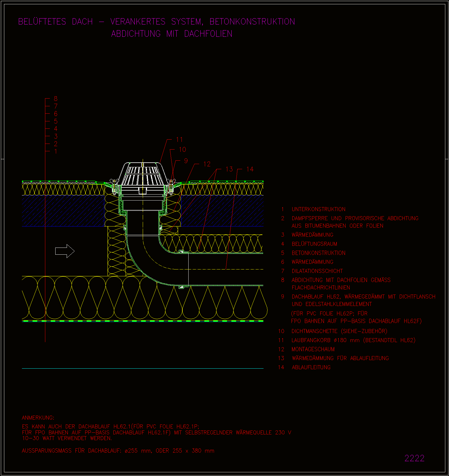The height and width of the screenshot is (476, 449).
Task: Click the 'ANMERKUNG:' heading
Action: (38, 418)
